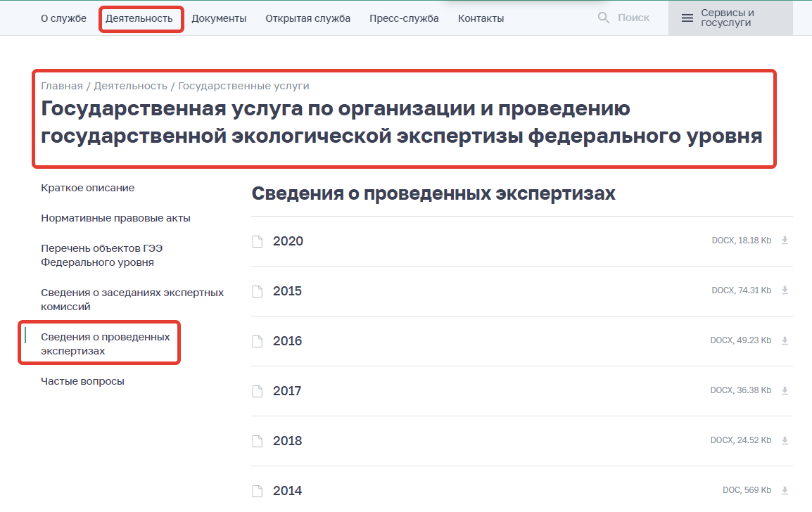Open the Деятельность menu item

[x=139, y=18]
